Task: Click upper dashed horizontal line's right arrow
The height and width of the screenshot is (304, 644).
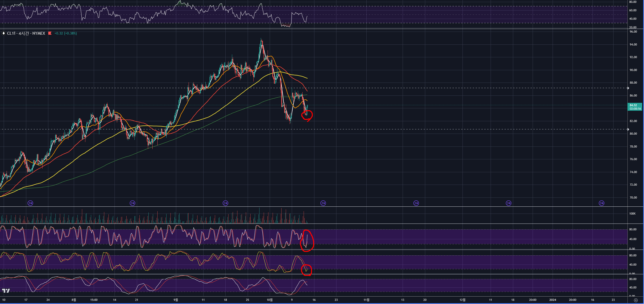Action: (628, 88)
